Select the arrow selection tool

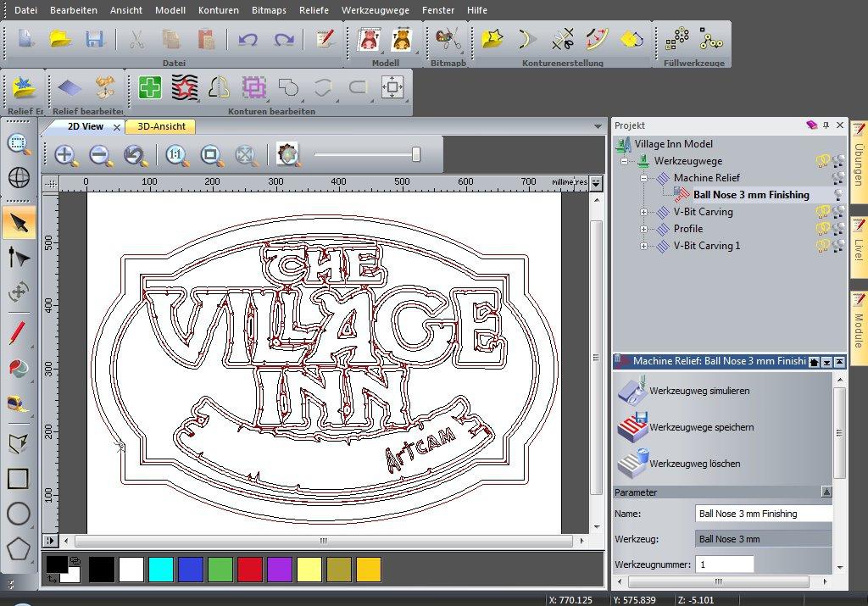pos(19,223)
